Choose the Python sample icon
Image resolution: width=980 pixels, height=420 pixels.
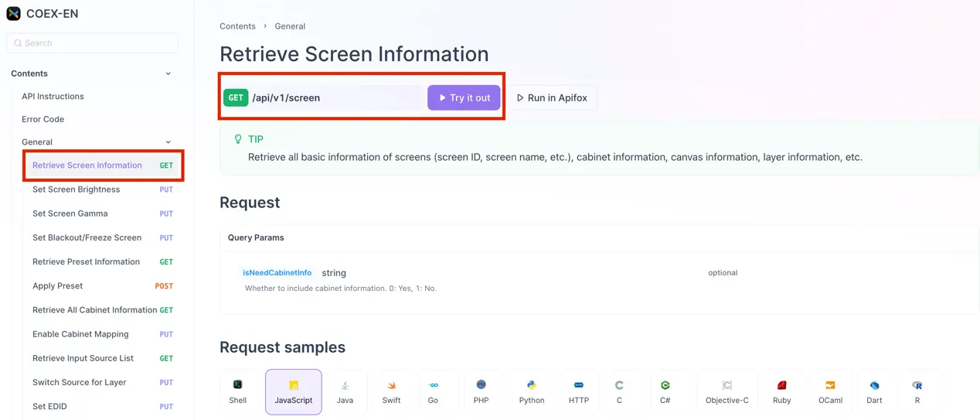pyautogui.click(x=532, y=385)
